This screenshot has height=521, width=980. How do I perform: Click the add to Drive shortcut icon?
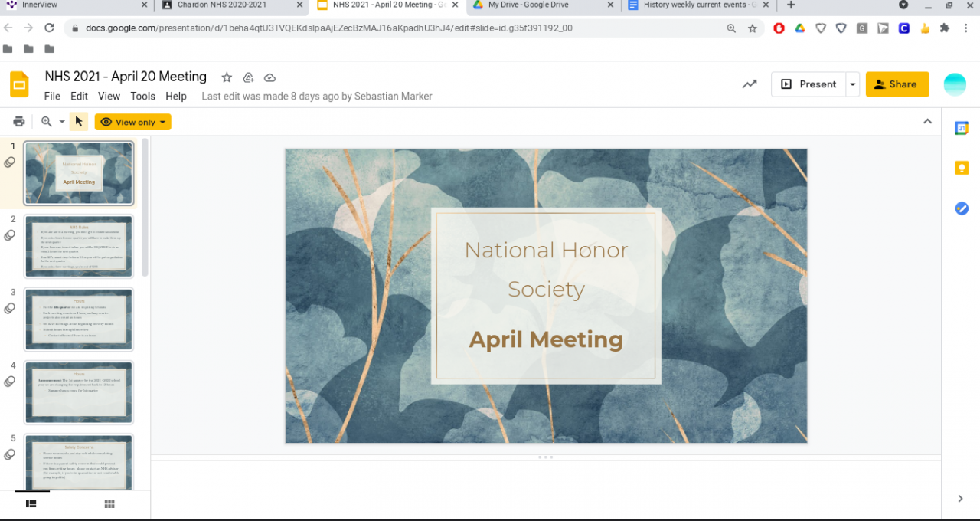[248, 77]
